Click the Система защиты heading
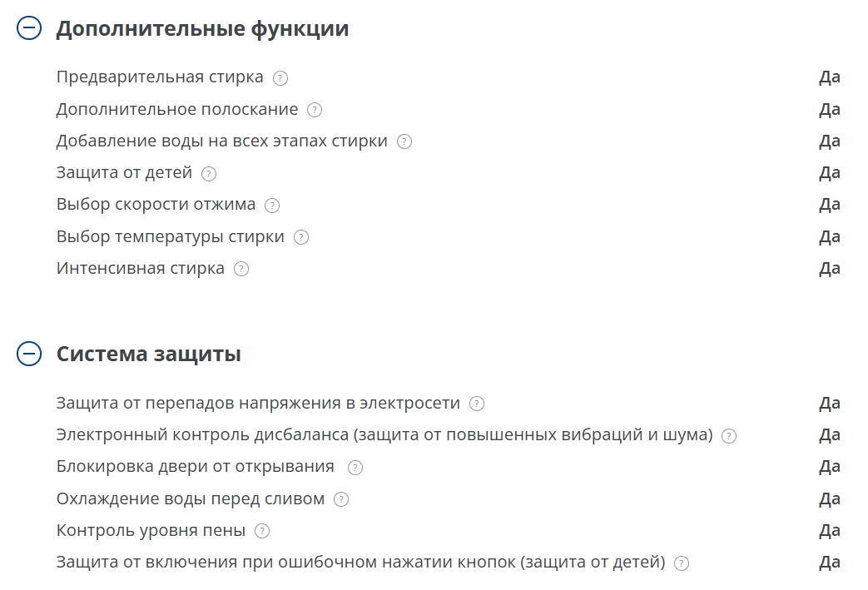Image resolution: width=868 pixels, height=590 pixels. (x=148, y=354)
